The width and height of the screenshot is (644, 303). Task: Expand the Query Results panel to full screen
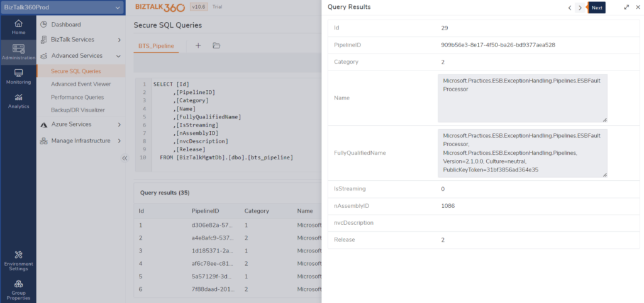[x=626, y=7]
